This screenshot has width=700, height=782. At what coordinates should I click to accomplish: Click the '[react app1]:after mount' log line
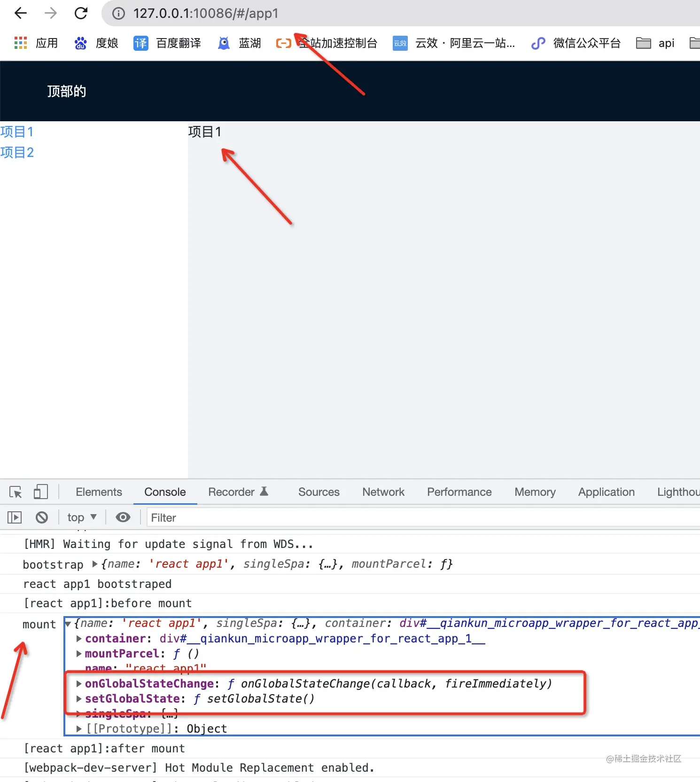(x=104, y=749)
